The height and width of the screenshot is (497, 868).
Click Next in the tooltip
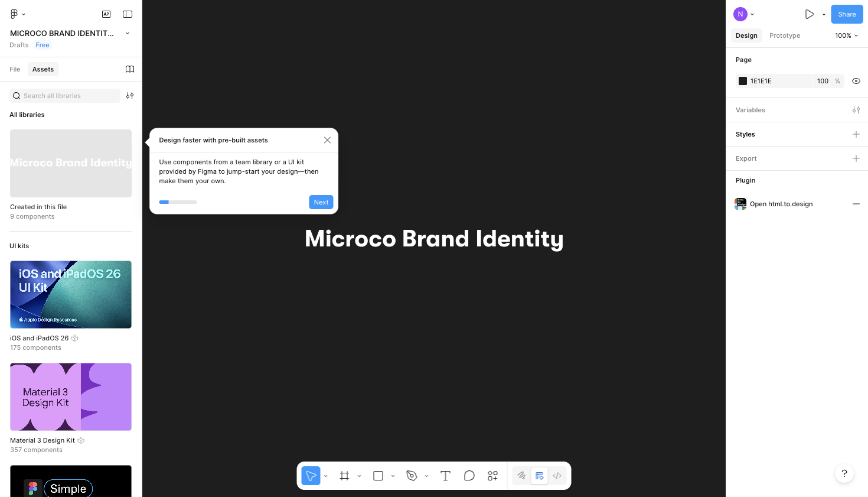click(321, 202)
